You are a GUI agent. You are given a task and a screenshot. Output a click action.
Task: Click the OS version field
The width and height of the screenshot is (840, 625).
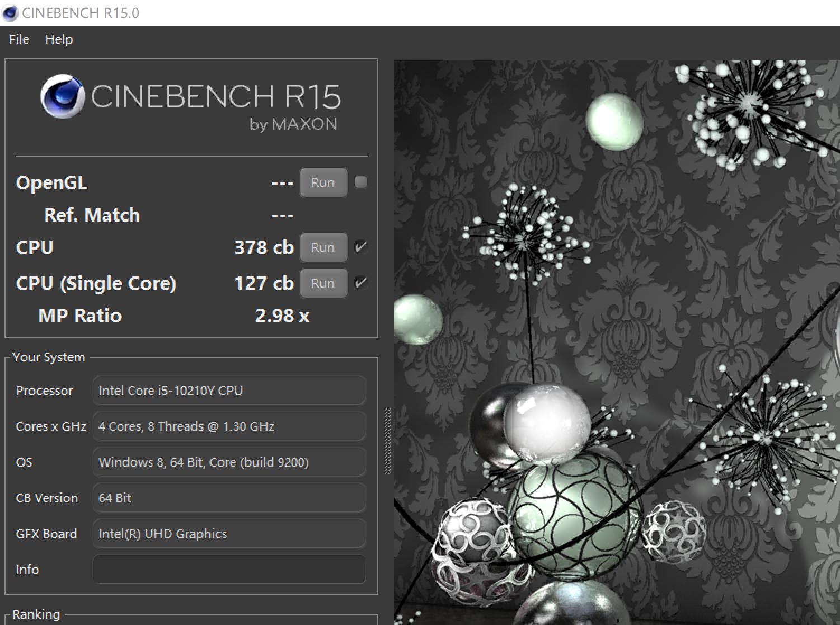tap(229, 462)
